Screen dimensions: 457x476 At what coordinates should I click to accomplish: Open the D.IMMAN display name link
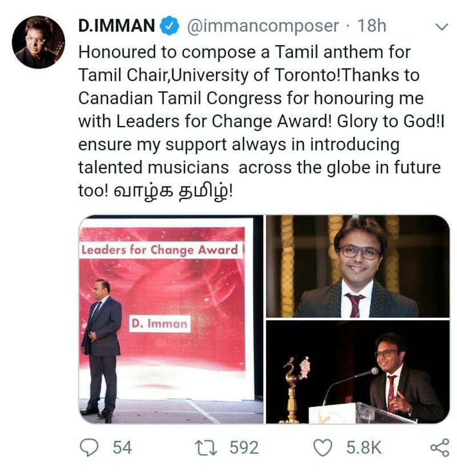point(117,26)
